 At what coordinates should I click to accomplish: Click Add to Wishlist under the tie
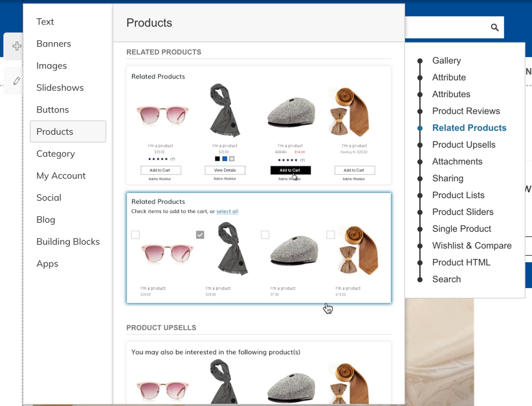[353, 179]
